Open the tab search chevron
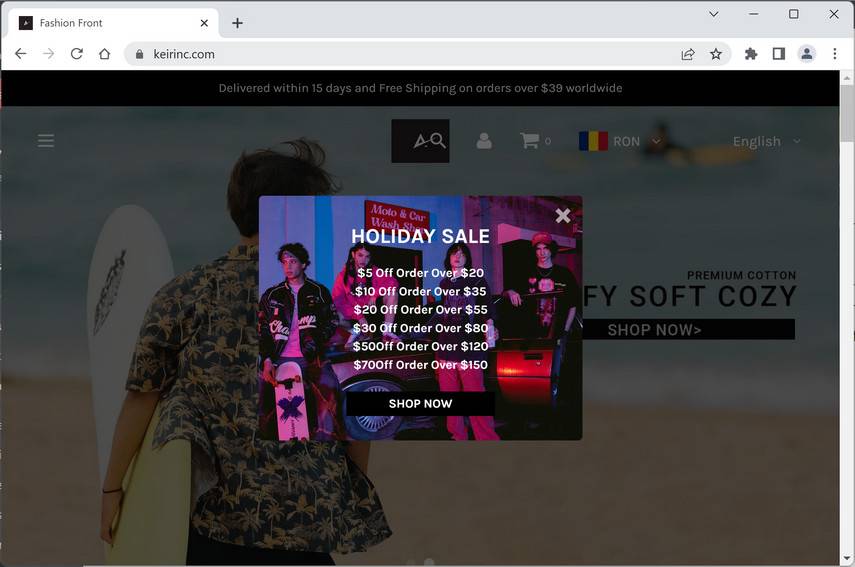The height and width of the screenshot is (567, 855). [x=714, y=14]
